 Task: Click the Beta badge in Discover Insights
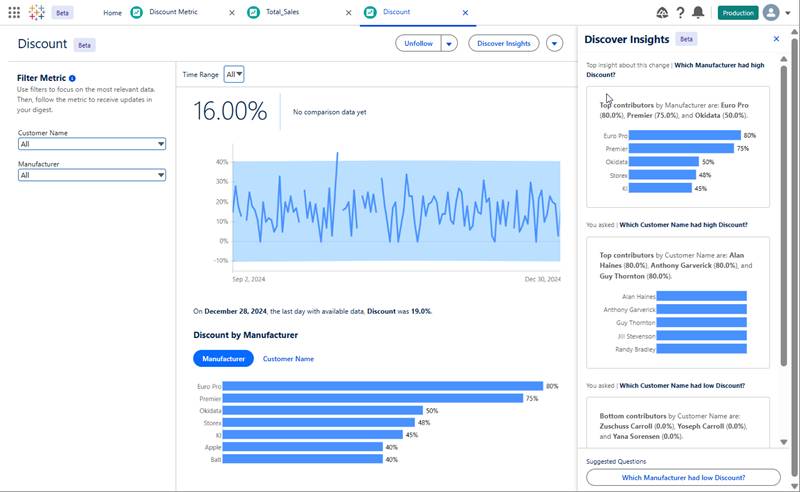(x=686, y=39)
